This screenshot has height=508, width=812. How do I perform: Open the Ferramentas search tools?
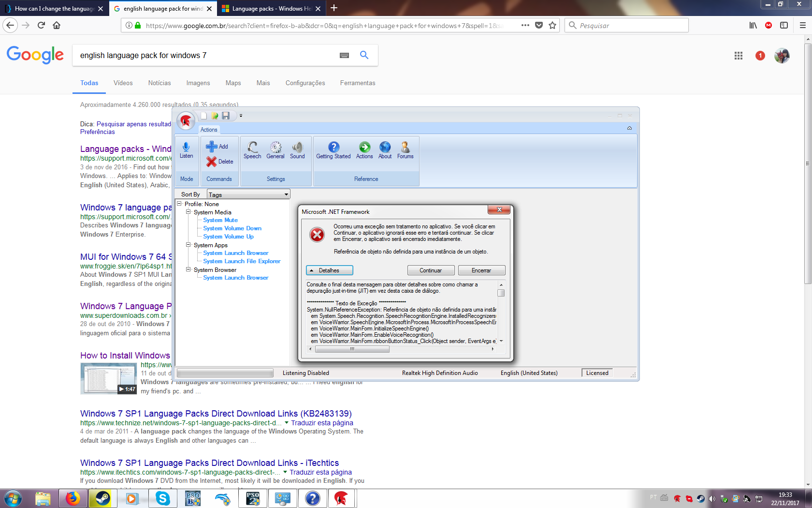click(358, 83)
